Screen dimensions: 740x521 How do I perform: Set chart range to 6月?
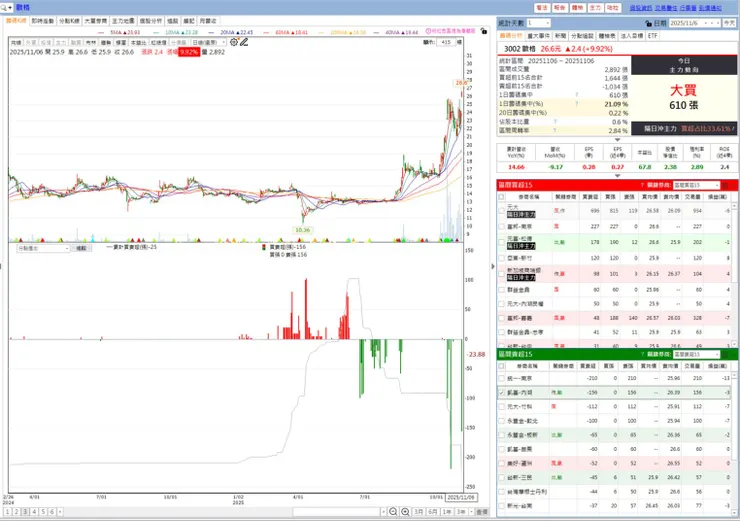tap(432, 512)
